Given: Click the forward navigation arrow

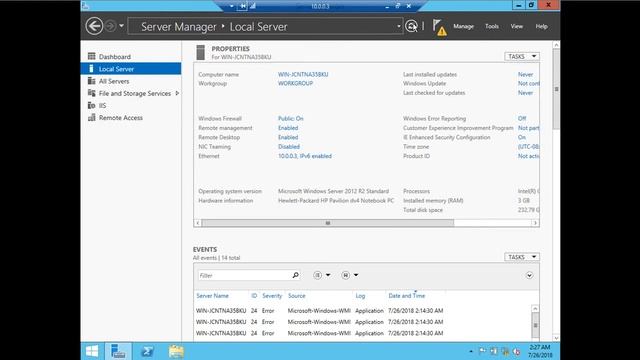Looking at the screenshot, I should point(110,27).
